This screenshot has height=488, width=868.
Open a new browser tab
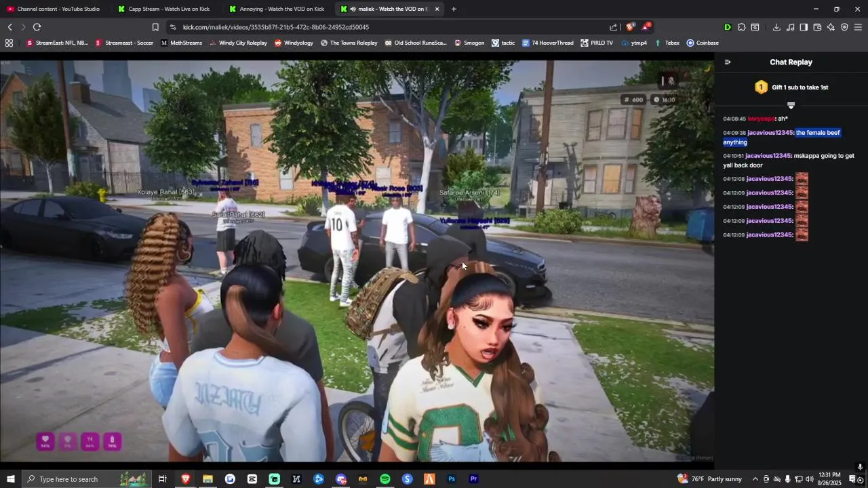pyautogui.click(x=454, y=9)
